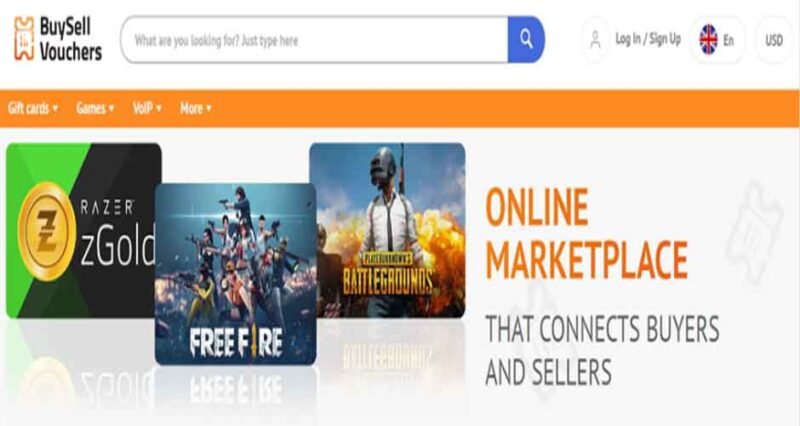Expand the More dropdown menu
800x426 pixels.
point(195,108)
